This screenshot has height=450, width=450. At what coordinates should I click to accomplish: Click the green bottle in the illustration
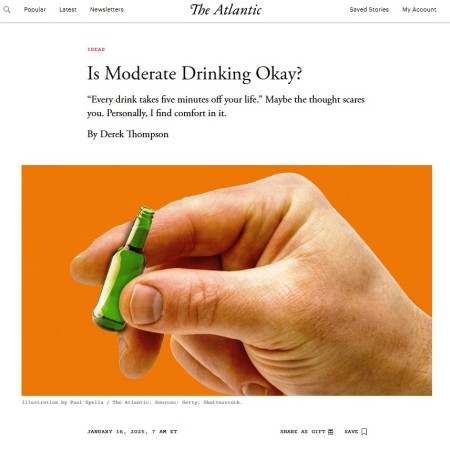click(124, 269)
